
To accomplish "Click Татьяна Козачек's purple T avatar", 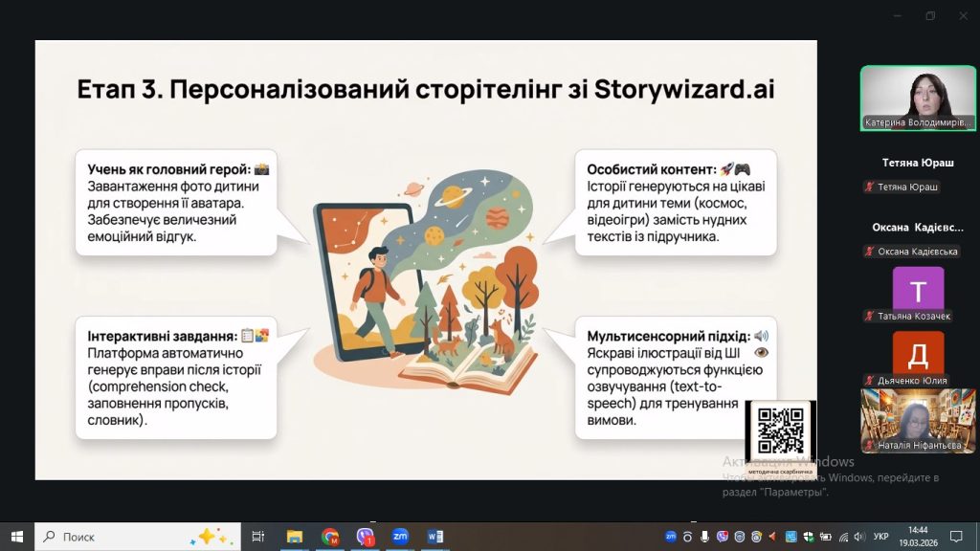I will 918,288.
